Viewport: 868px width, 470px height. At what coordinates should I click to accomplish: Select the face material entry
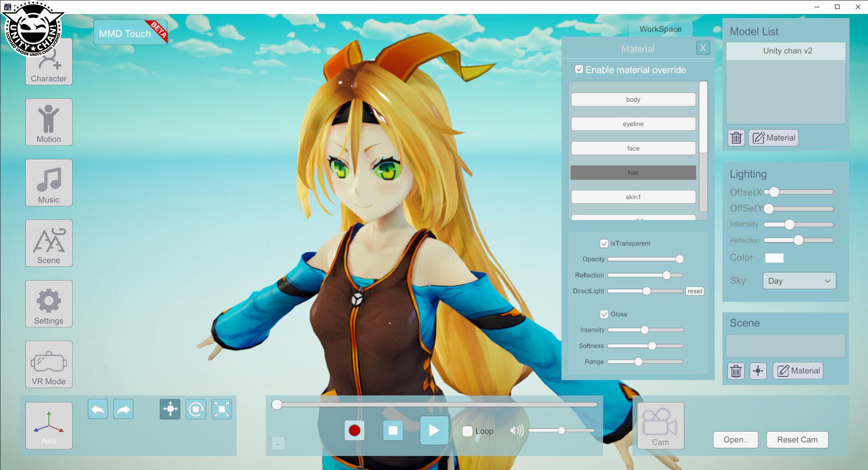coord(633,148)
